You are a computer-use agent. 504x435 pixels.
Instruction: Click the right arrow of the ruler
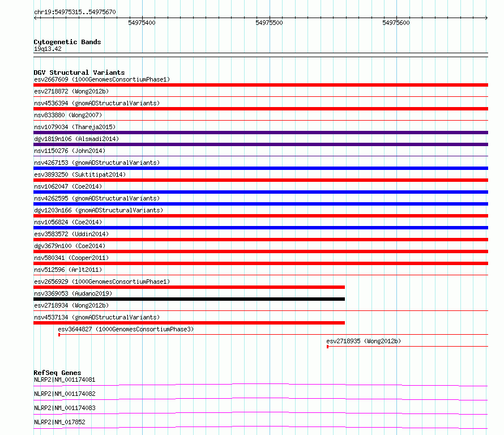(x=486, y=18)
